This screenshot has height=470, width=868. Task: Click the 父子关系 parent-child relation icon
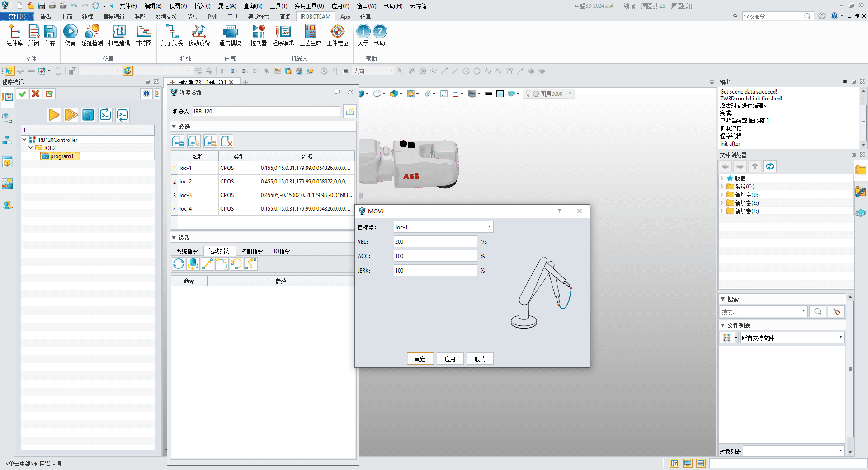click(x=172, y=35)
